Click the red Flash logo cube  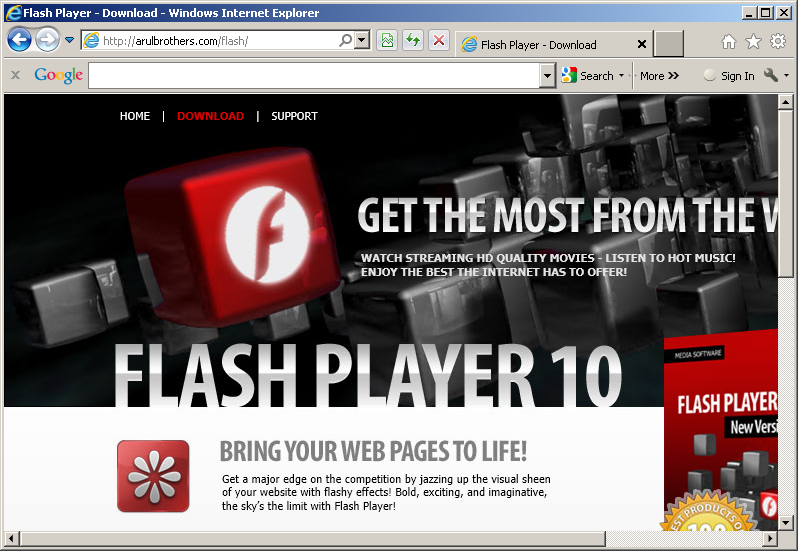pos(234,237)
